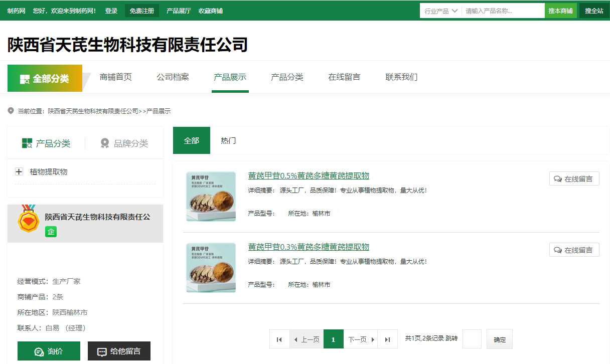Jump to last page arrow icon

pyautogui.click(x=387, y=339)
